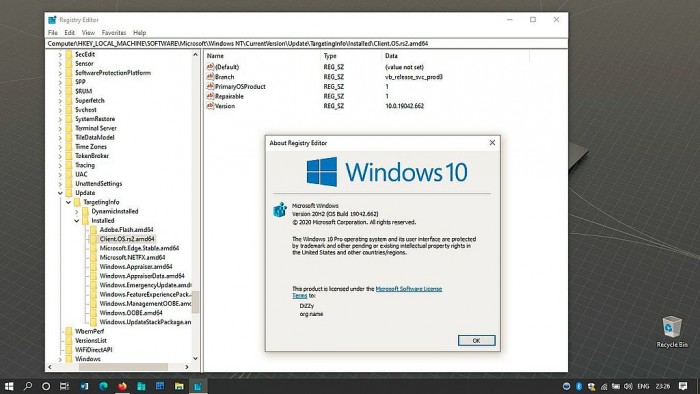Launch Firefox from the taskbar
The height and width of the screenshot is (394, 700).
pyautogui.click(x=122, y=386)
